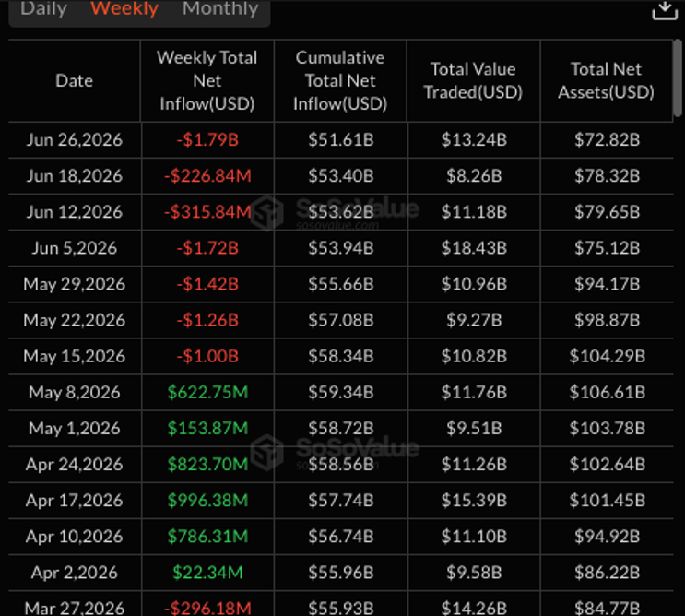Download table data via export icon
The width and height of the screenshot is (685, 616).
(x=665, y=9)
